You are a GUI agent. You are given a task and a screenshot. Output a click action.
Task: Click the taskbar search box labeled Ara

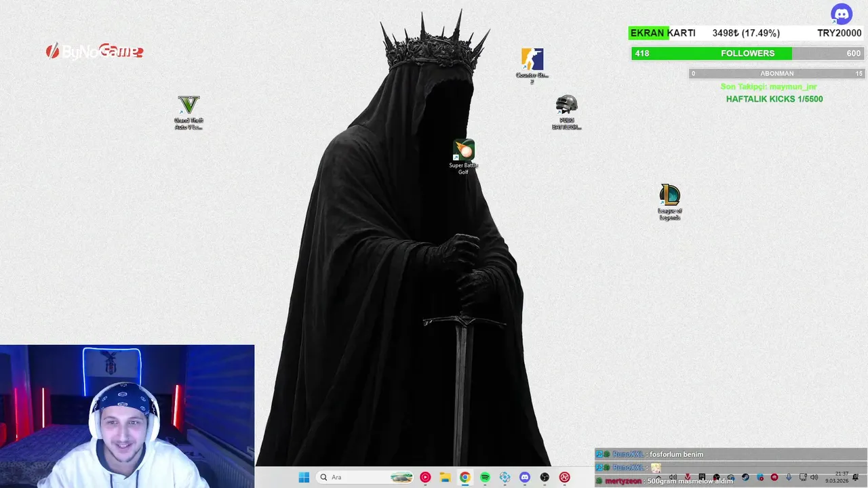pyautogui.click(x=365, y=477)
